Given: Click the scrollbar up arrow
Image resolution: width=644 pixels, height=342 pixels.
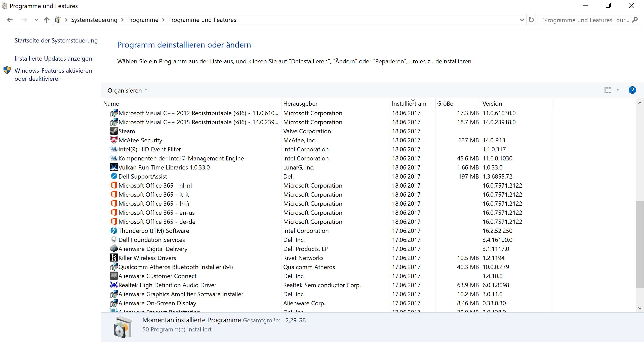Looking at the screenshot, I should 640,103.
